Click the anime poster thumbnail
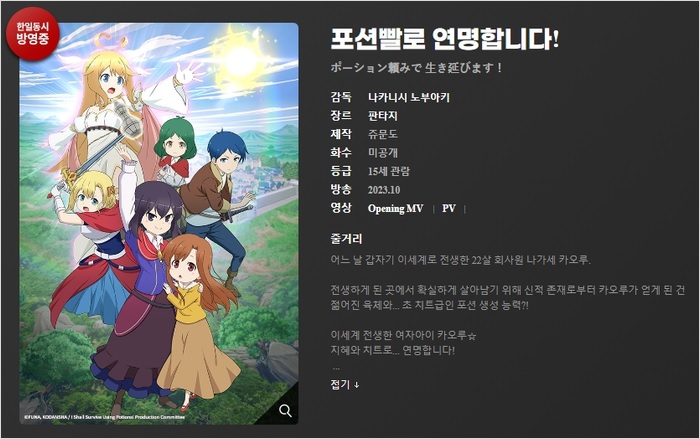The image size is (700, 439). tap(159, 223)
